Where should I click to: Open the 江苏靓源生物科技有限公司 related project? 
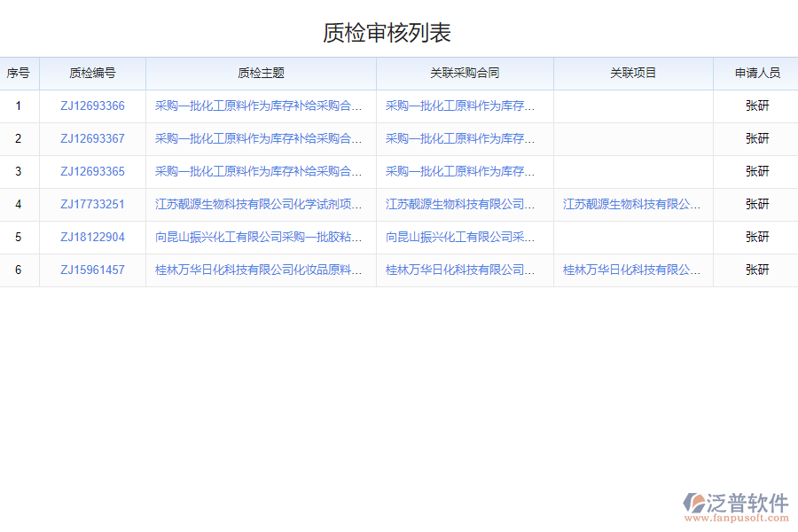pos(632,204)
